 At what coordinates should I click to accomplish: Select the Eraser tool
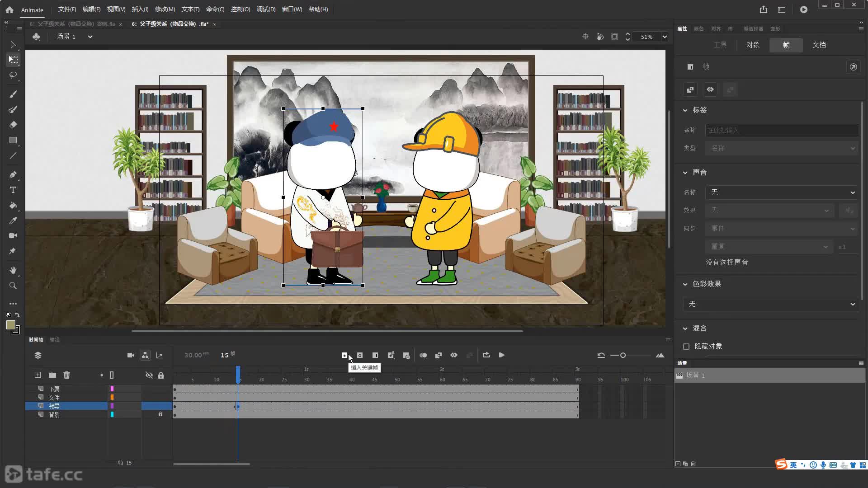point(13,125)
